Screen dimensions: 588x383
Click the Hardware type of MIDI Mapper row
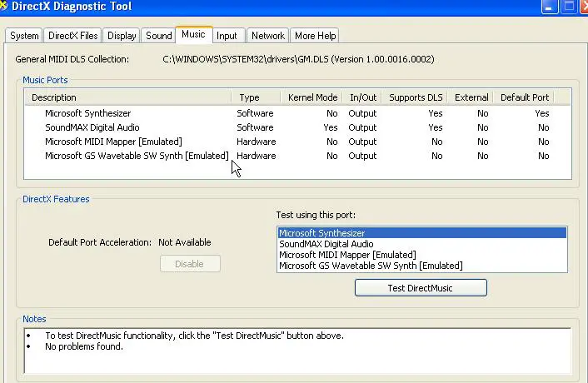(x=257, y=142)
